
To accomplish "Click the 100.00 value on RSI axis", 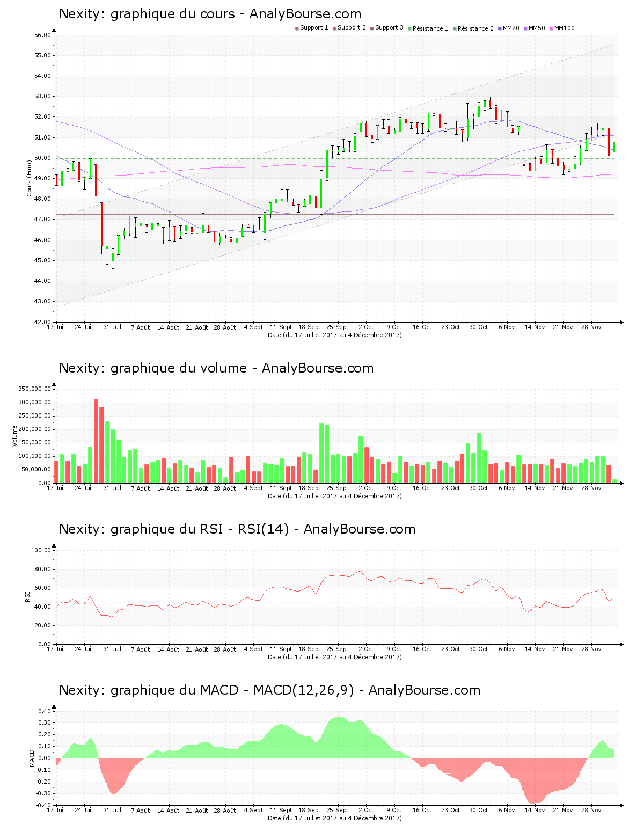I will [x=41, y=550].
